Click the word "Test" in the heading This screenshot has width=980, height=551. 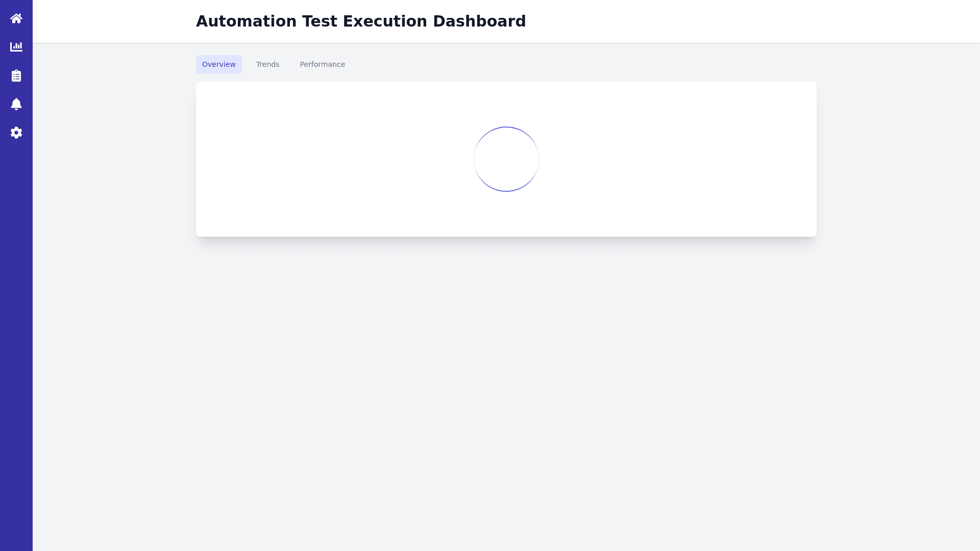[x=320, y=21]
